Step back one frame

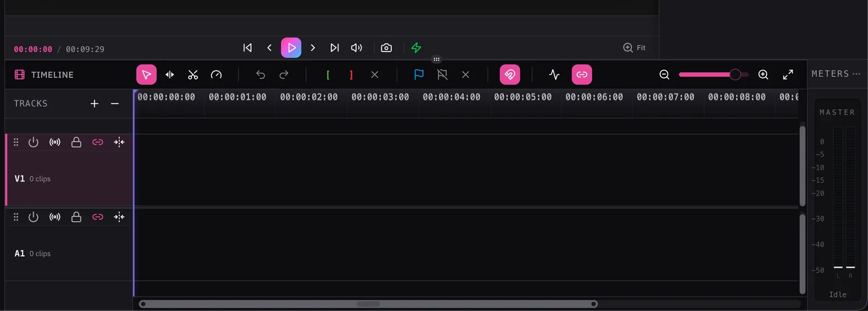tap(269, 48)
